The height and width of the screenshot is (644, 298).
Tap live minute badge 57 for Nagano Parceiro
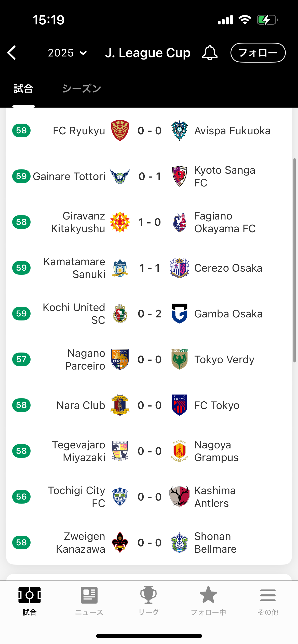tap(21, 359)
